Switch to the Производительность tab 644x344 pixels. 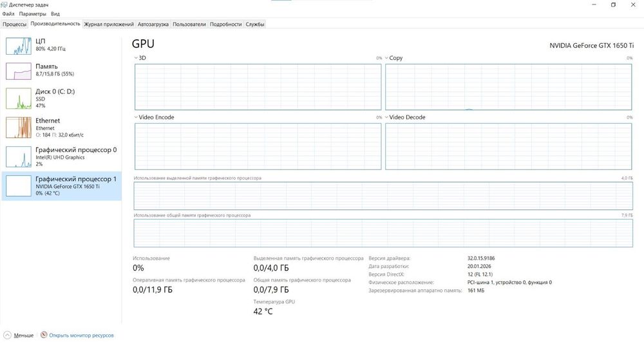pos(55,24)
